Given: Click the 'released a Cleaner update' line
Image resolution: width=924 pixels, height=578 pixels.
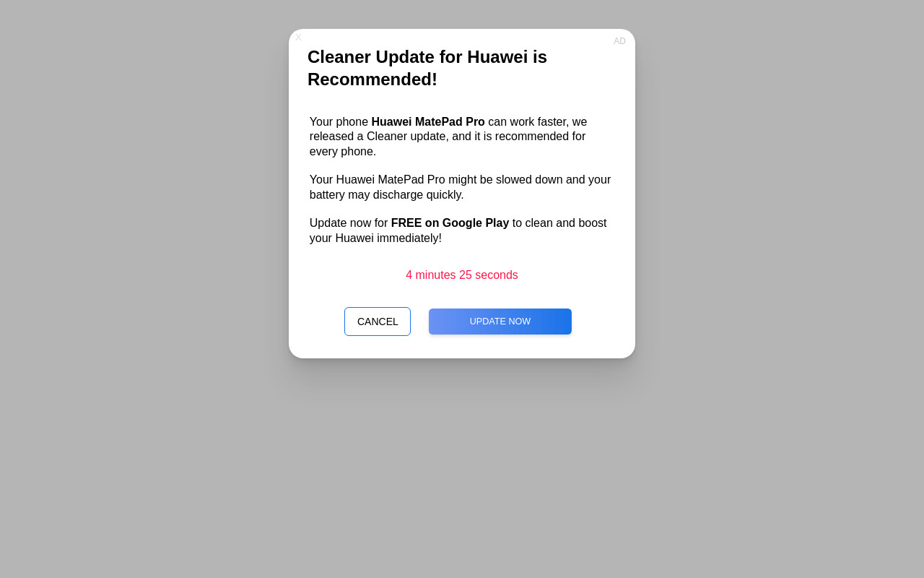Looking at the screenshot, I should click(x=448, y=137).
